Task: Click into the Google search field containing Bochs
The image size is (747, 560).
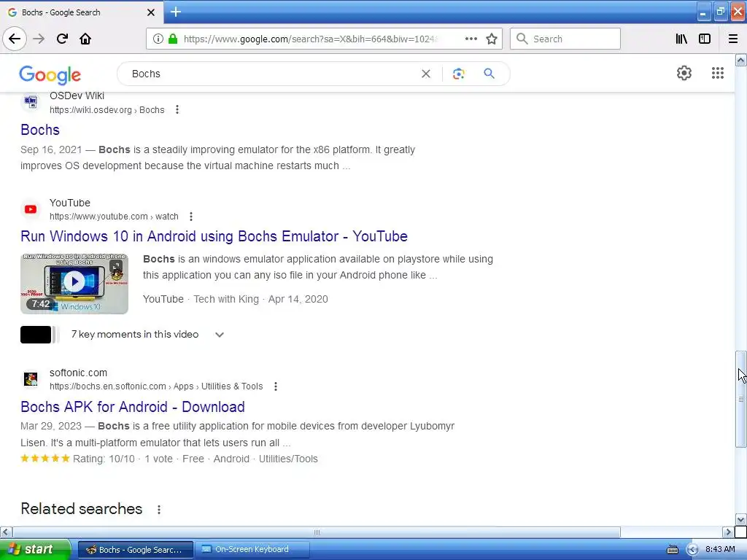Action: click(271, 74)
